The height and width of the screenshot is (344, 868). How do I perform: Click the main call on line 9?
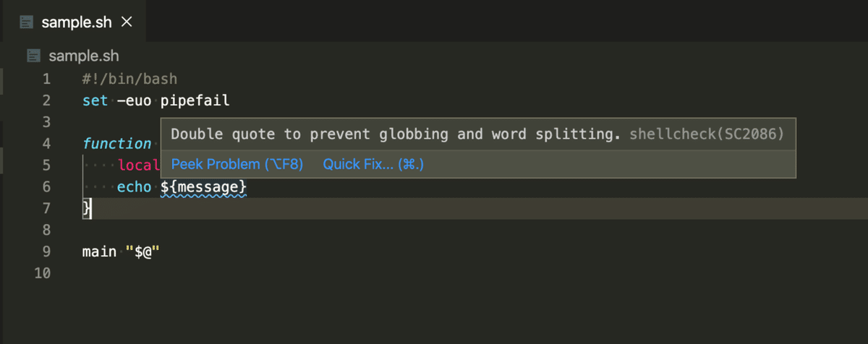(100, 251)
